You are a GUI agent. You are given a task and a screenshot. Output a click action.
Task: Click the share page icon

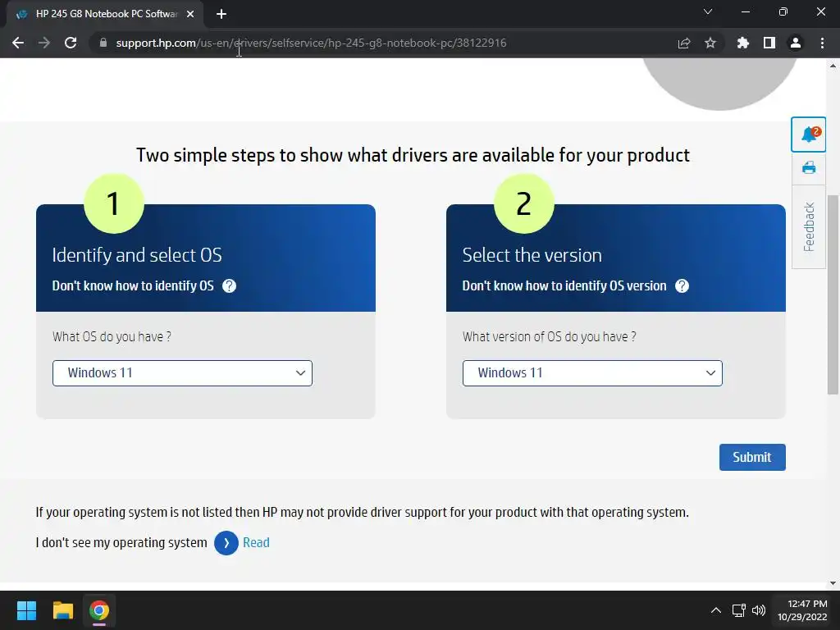(683, 43)
